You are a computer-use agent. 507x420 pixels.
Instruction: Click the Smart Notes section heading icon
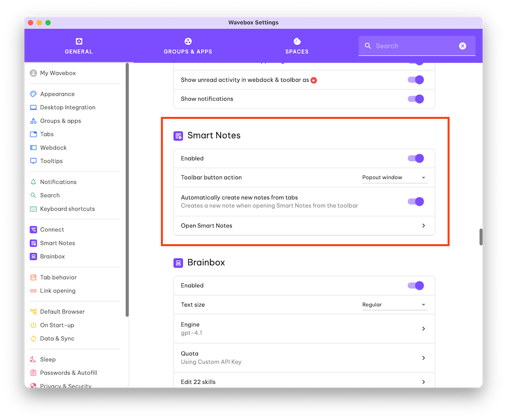[178, 136]
